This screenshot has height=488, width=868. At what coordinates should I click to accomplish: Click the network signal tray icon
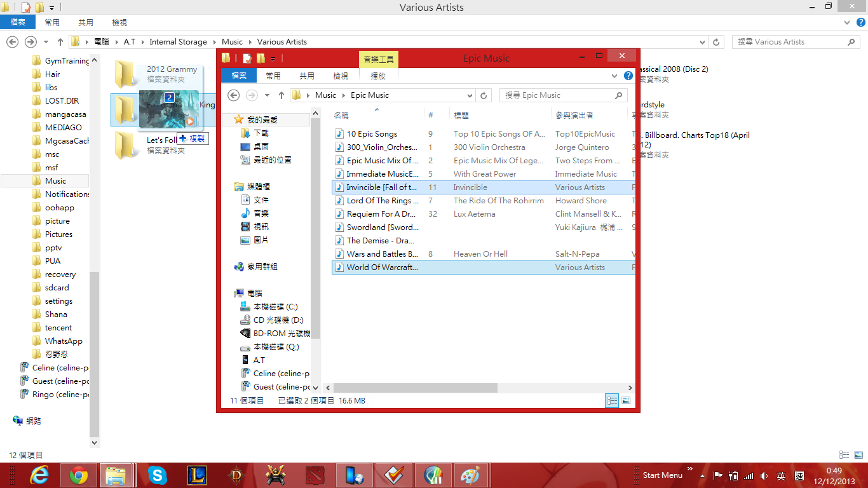point(749,475)
